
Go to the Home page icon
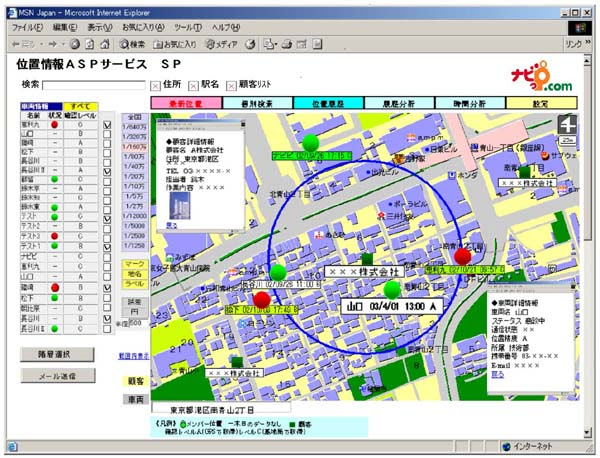click(104, 44)
